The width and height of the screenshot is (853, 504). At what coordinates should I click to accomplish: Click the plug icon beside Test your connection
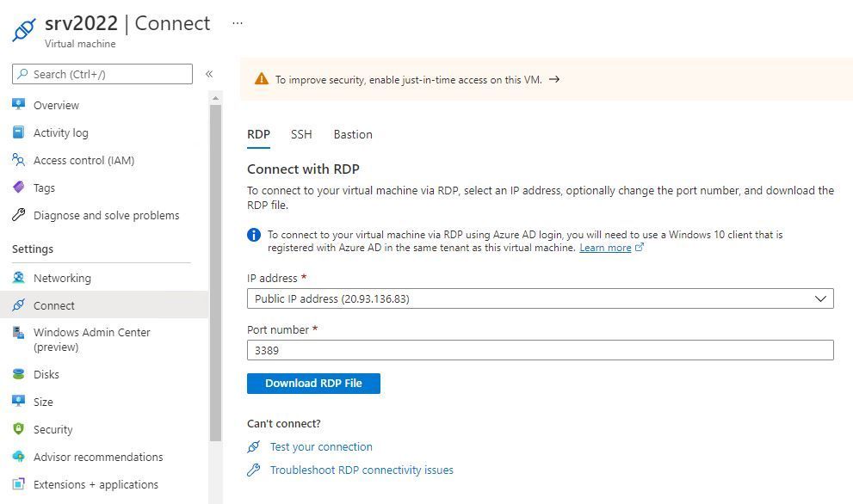click(x=254, y=446)
